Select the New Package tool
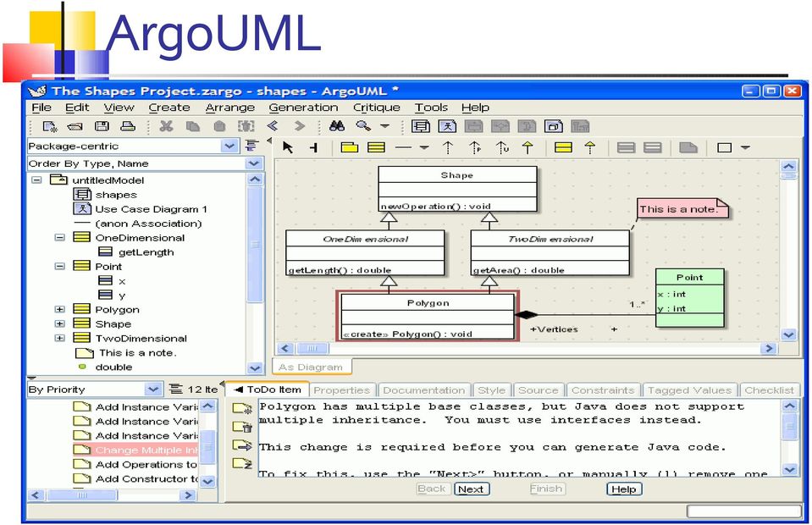The width and height of the screenshot is (812, 525). coord(350,147)
